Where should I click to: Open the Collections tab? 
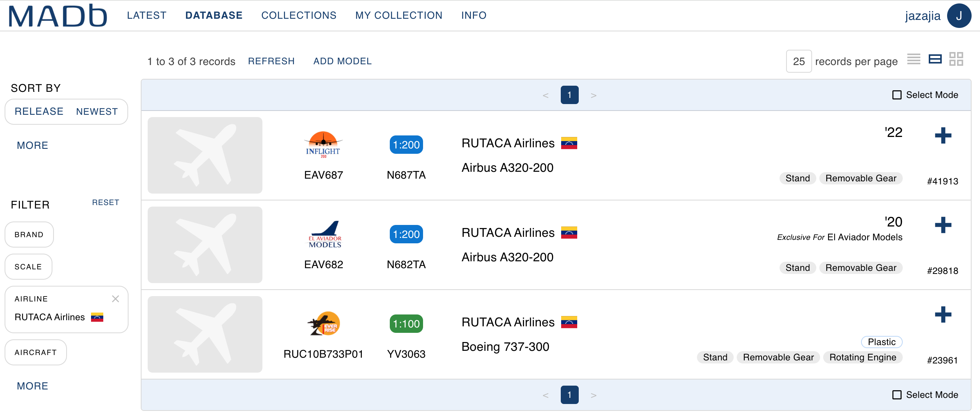point(299,15)
